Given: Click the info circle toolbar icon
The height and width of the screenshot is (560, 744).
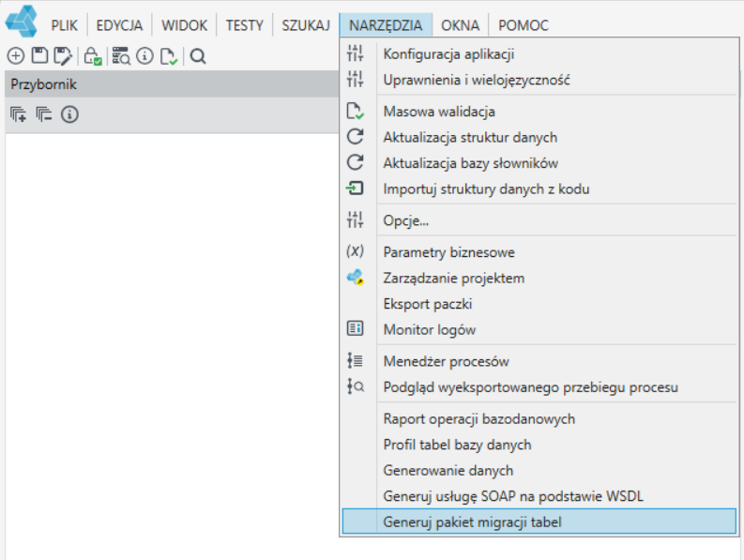Looking at the screenshot, I should point(144,56).
